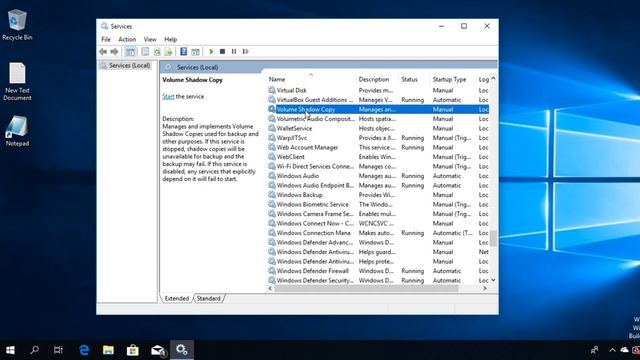Open the Action menu
Image resolution: width=640 pixels, height=360 pixels.
pos(127,39)
